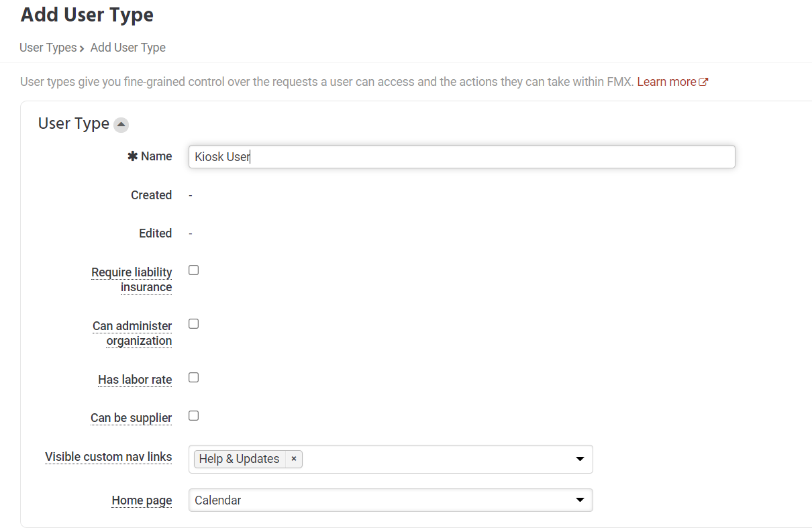812x532 pixels.
Task: Focus the Name input field
Action: click(x=462, y=157)
